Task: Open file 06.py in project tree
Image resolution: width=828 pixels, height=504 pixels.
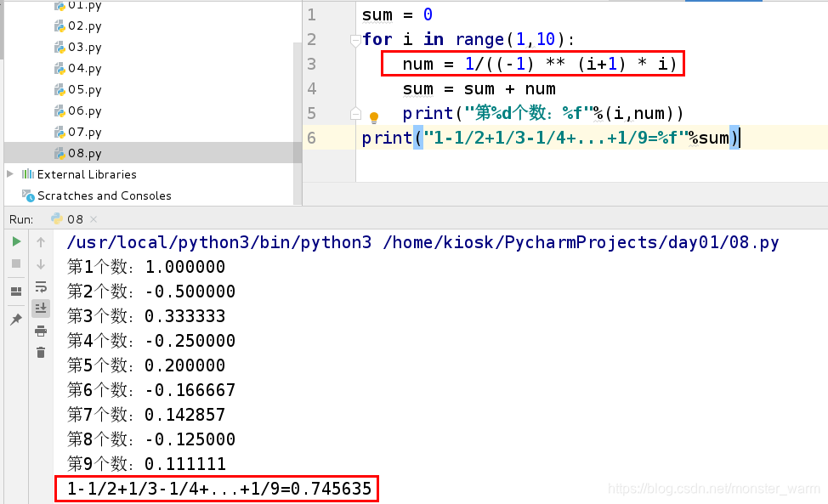Action: pyautogui.click(x=84, y=110)
